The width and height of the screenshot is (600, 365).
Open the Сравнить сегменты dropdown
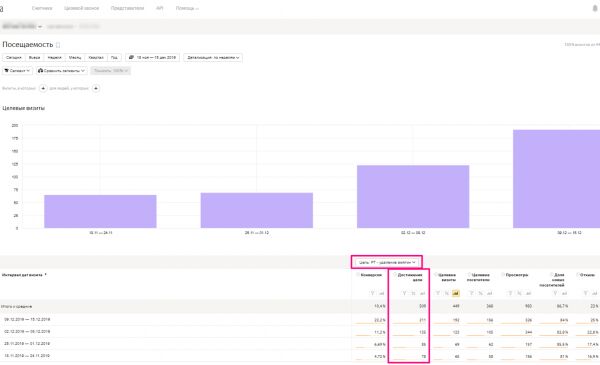(61, 71)
